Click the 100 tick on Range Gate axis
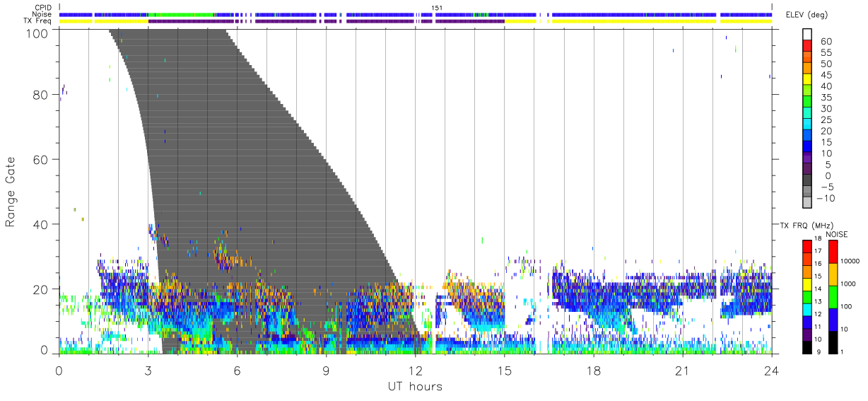Screen dimensions: 868x401 coord(36,33)
